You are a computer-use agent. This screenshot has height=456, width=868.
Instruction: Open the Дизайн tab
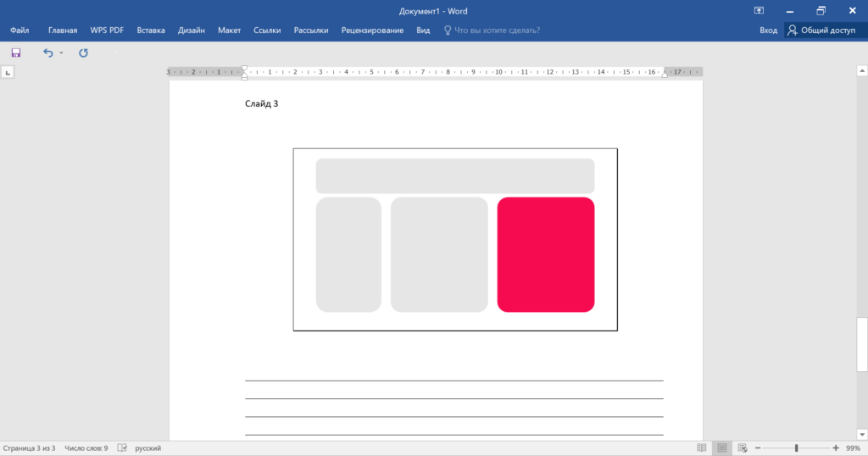click(x=191, y=31)
